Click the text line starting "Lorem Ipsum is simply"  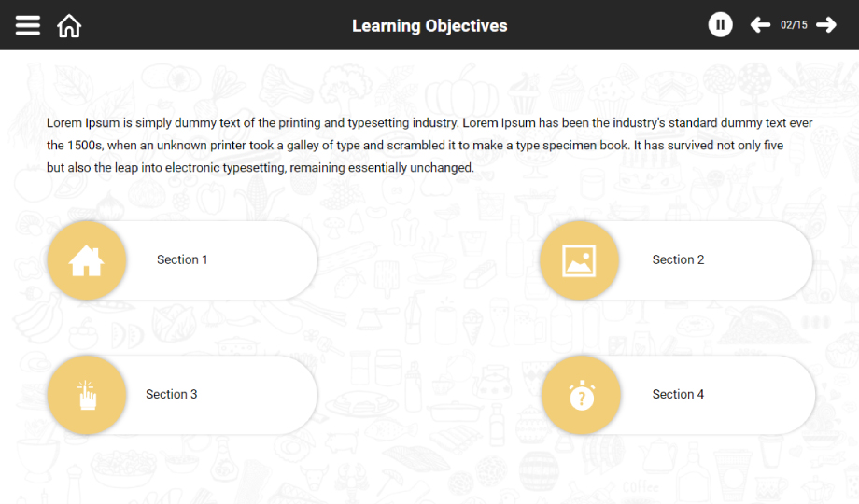[429, 122]
